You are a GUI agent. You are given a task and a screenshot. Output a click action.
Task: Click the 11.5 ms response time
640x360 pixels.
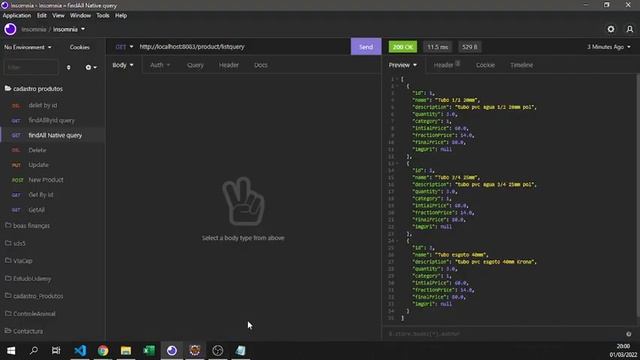438,47
